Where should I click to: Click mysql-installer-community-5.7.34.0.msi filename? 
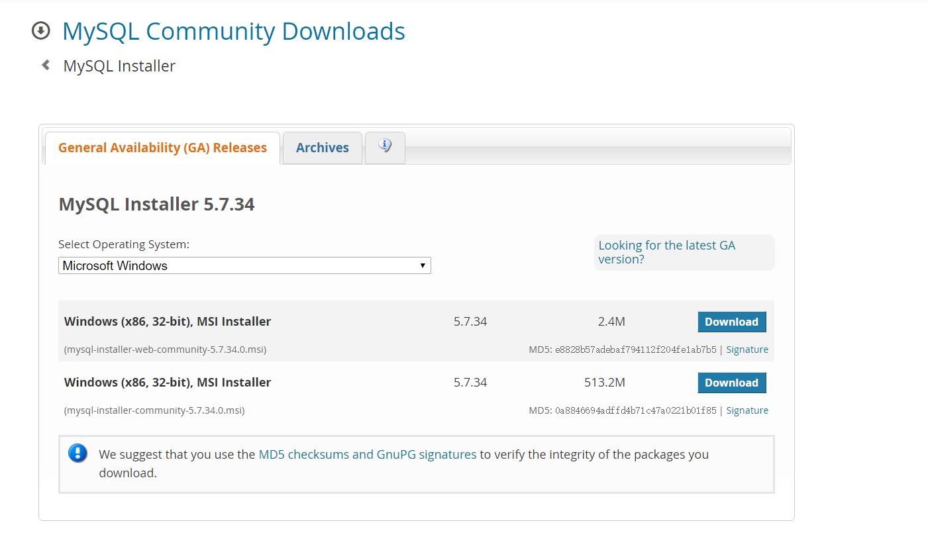coord(154,410)
